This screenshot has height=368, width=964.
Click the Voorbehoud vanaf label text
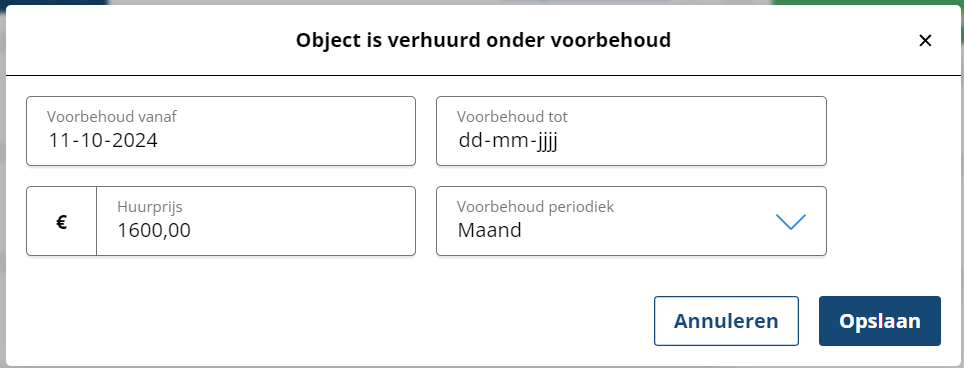(x=112, y=117)
